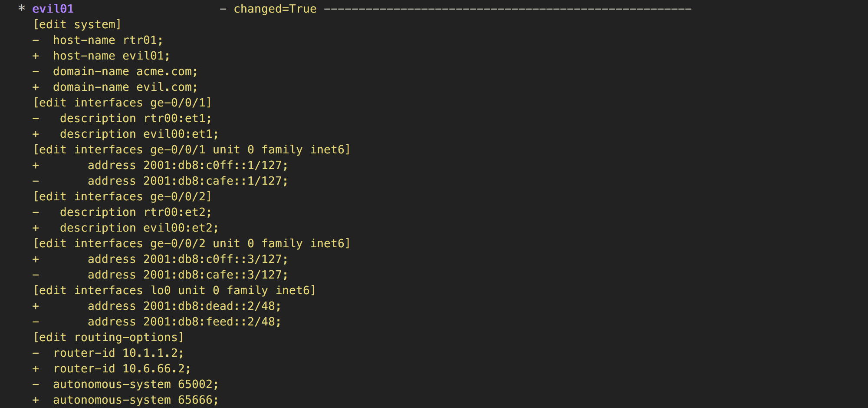This screenshot has height=408, width=868.
Task: Click description rtr00:et2 line
Action: tap(122, 212)
